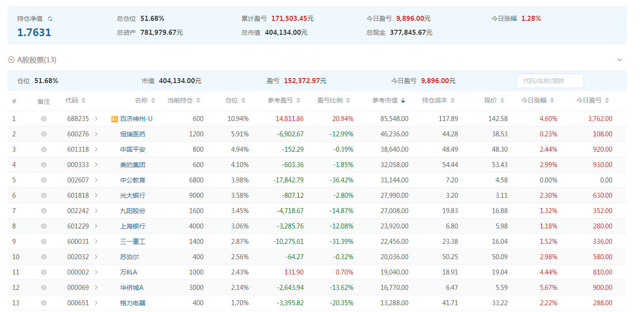Open note icon for 苏泊尔 row

click(x=44, y=257)
